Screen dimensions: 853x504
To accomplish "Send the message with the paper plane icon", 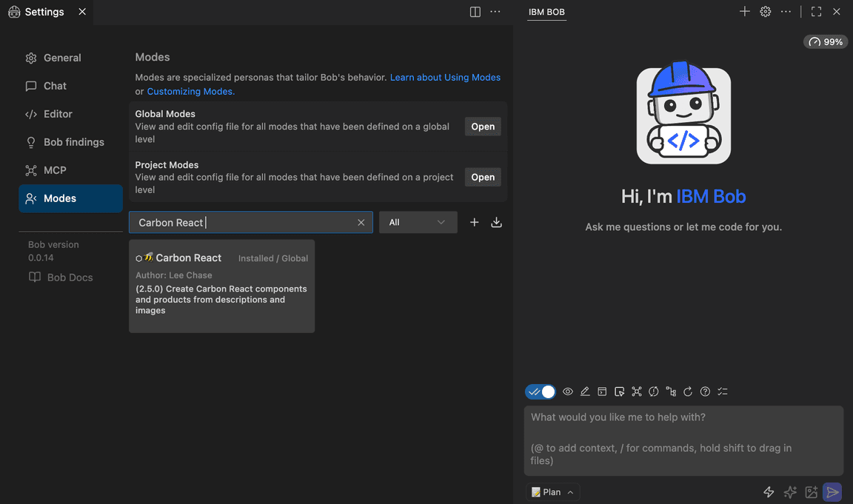I will pos(832,491).
